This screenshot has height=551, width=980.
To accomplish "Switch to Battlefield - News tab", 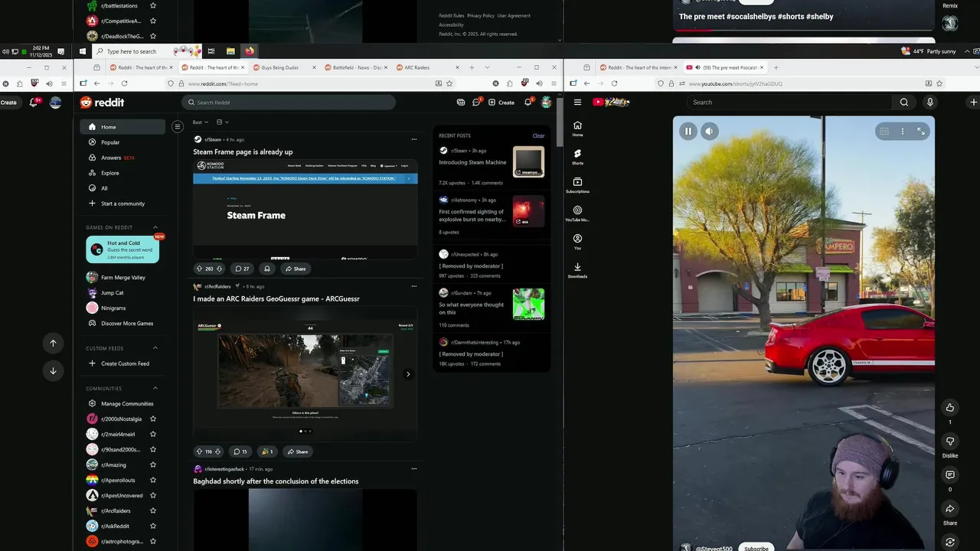I will pos(356,67).
